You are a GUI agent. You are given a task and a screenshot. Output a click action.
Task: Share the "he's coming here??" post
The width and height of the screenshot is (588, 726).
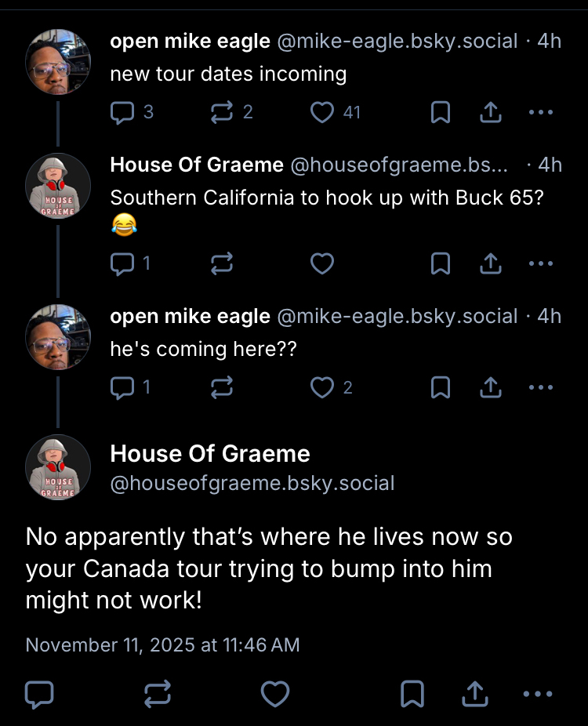tap(490, 387)
